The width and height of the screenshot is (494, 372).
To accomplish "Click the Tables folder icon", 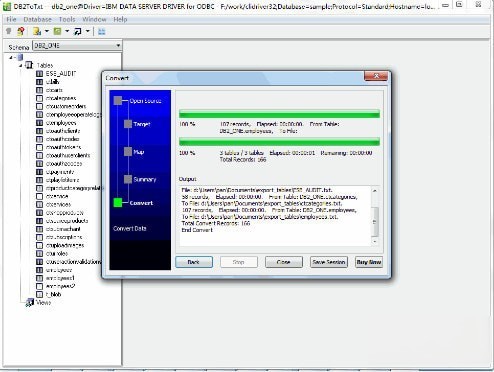I will (x=29, y=65).
